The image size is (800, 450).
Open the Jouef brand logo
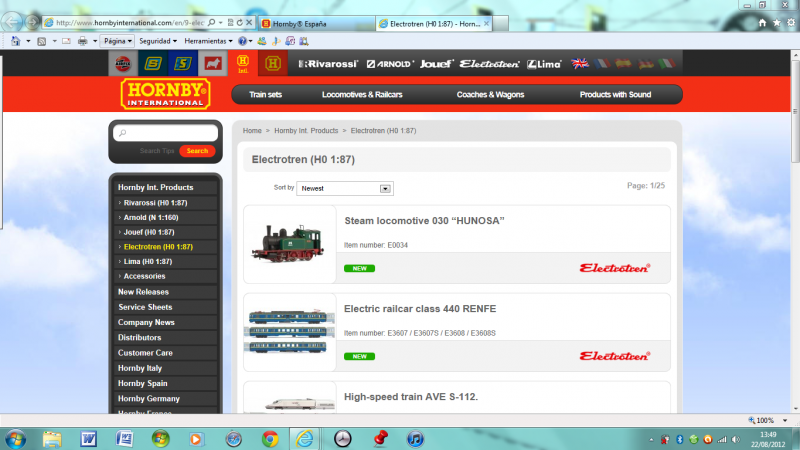(x=436, y=64)
